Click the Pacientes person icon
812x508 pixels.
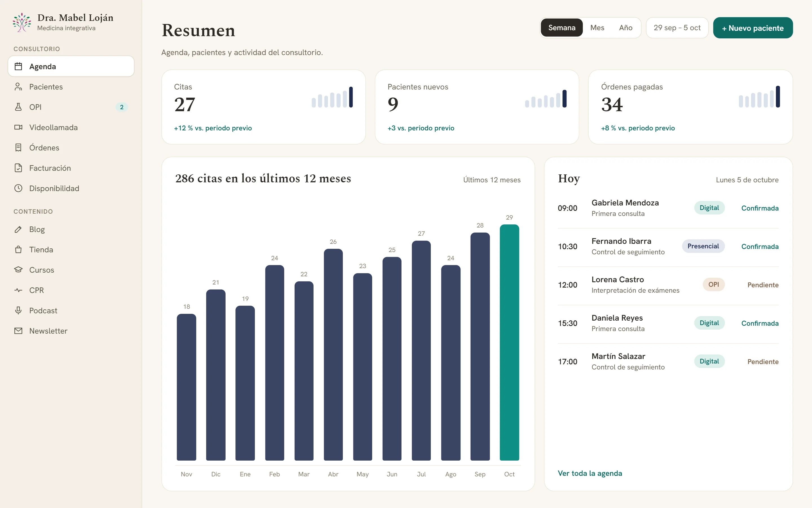(x=18, y=87)
